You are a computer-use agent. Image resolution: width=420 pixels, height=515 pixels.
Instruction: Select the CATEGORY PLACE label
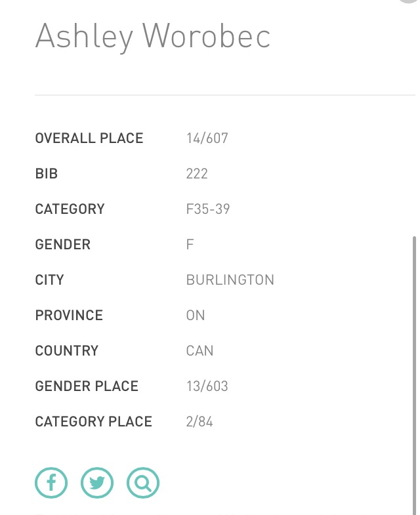click(x=94, y=422)
